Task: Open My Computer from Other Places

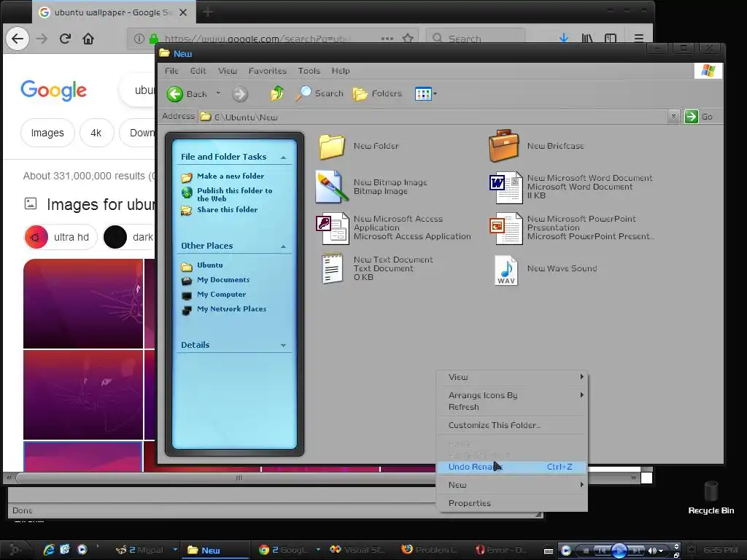Action: point(222,295)
